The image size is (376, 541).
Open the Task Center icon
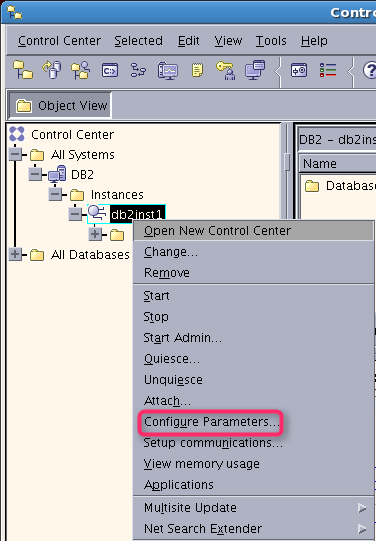[138, 70]
